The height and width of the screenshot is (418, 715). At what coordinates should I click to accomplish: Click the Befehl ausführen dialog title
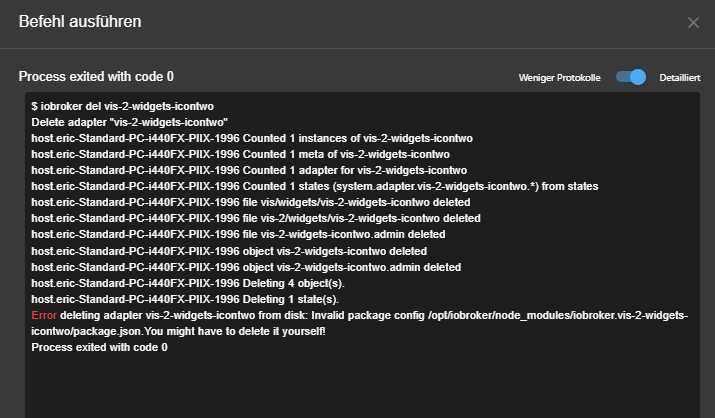point(80,21)
